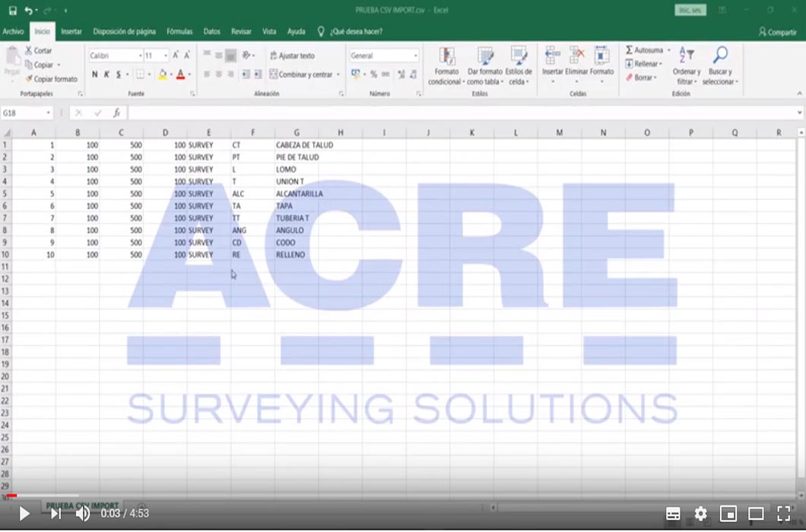Click the decrease decimal icon
This screenshot has height=532, width=806.
click(x=413, y=74)
